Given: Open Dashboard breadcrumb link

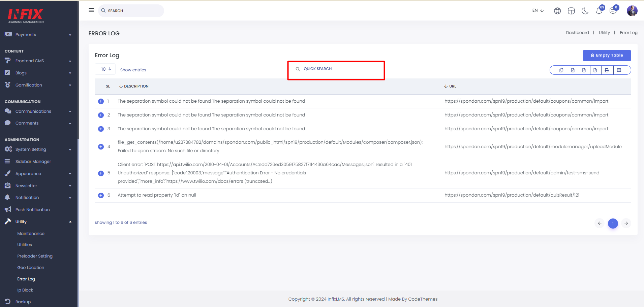Looking at the screenshot, I should pyautogui.click(x=577, y=33).
